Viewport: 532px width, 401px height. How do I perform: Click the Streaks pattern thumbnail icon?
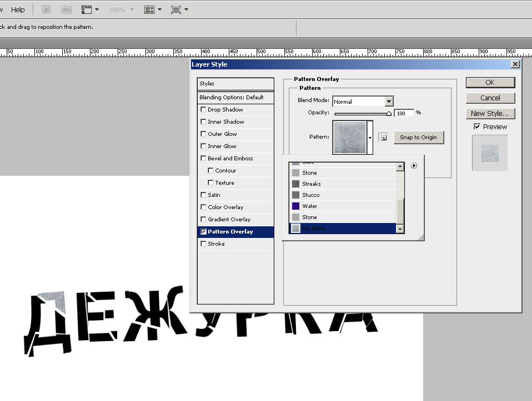coord(296,184)
